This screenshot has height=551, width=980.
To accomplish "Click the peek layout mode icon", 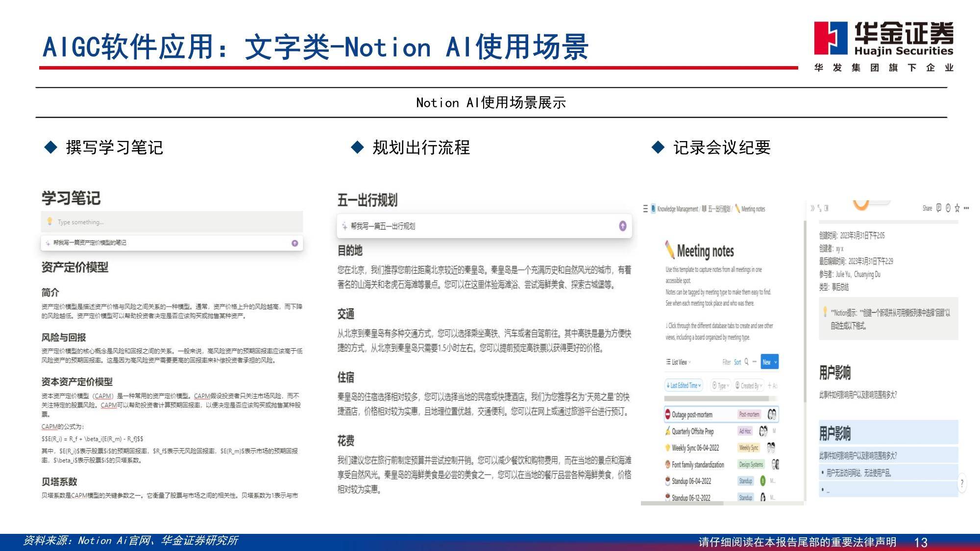I will pos(827,208).
